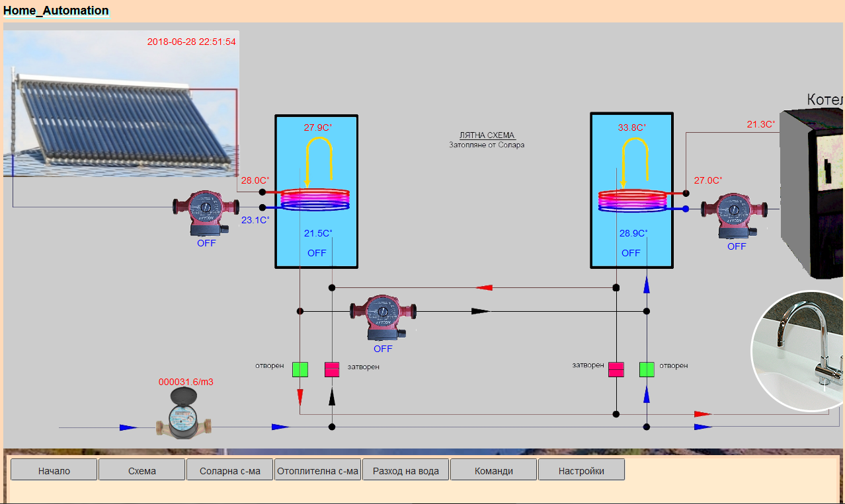Toggle the left green 'отворен' valve
This screenshot has width=845, height=504.
click(x=300, y=369)
